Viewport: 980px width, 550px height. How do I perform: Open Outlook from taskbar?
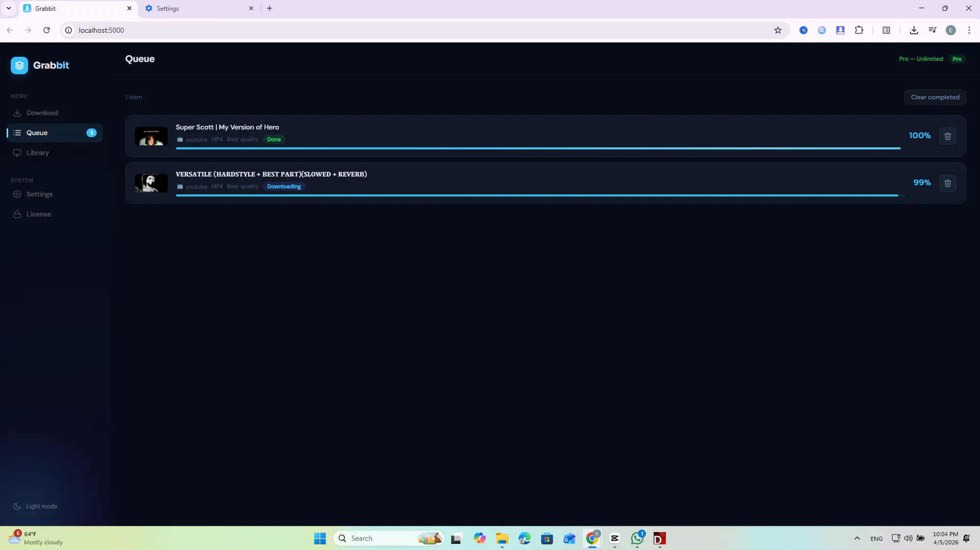coord(570,539)
